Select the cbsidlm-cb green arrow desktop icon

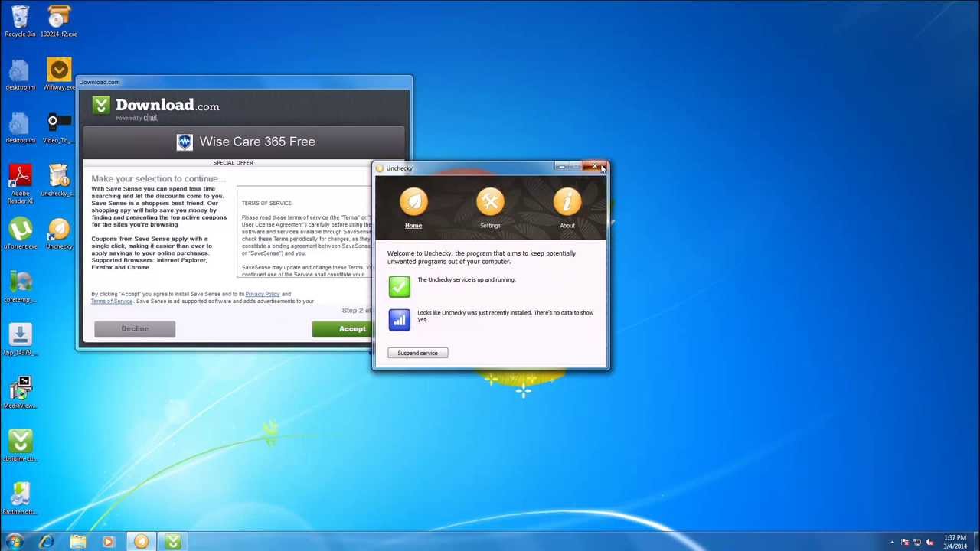[20, 445]
